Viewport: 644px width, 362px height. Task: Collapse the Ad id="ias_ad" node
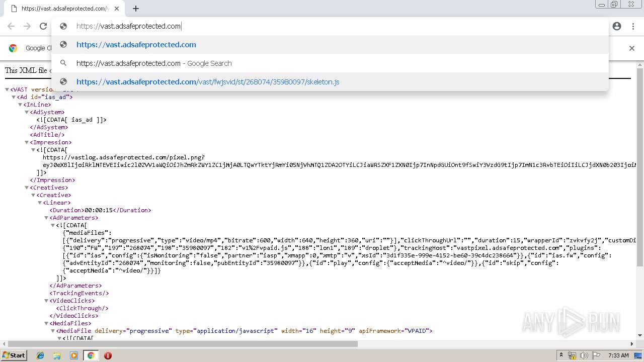pos(14,97)
